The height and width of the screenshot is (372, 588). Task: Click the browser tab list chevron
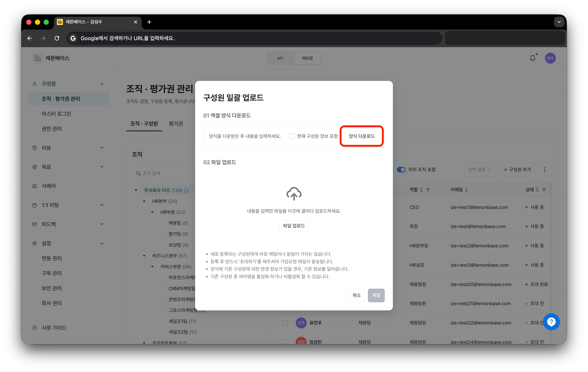(x=559, y=22)
